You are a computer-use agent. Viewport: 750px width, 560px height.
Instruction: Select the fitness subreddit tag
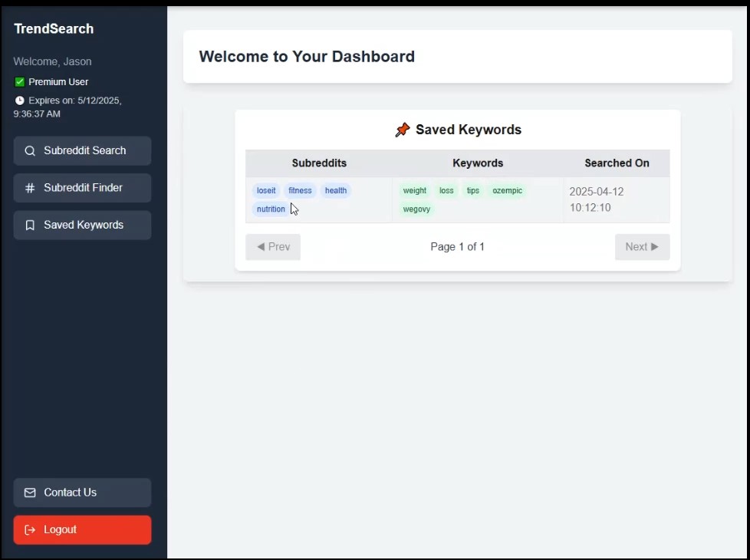tap(300, 190)
